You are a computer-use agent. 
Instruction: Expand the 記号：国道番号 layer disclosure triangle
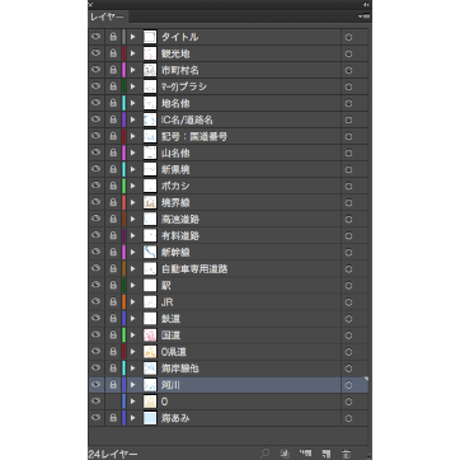(x=133, y=136)
